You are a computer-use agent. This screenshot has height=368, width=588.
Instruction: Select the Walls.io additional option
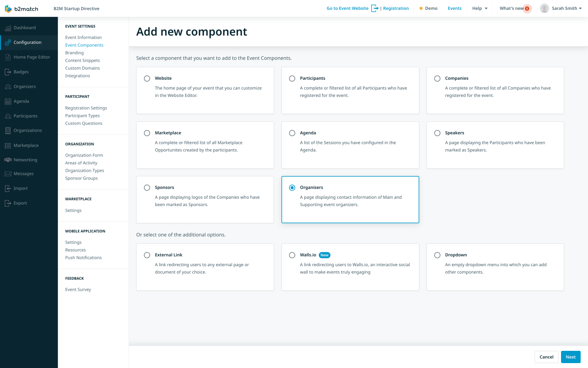click(x=292, y=255)
